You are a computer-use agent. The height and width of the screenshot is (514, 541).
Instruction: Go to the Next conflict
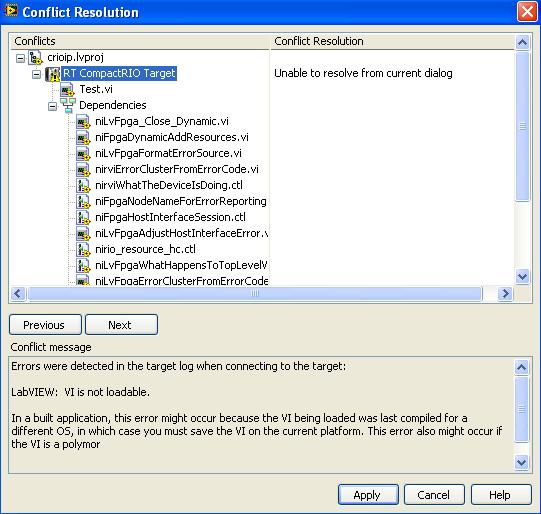point(121,325)
